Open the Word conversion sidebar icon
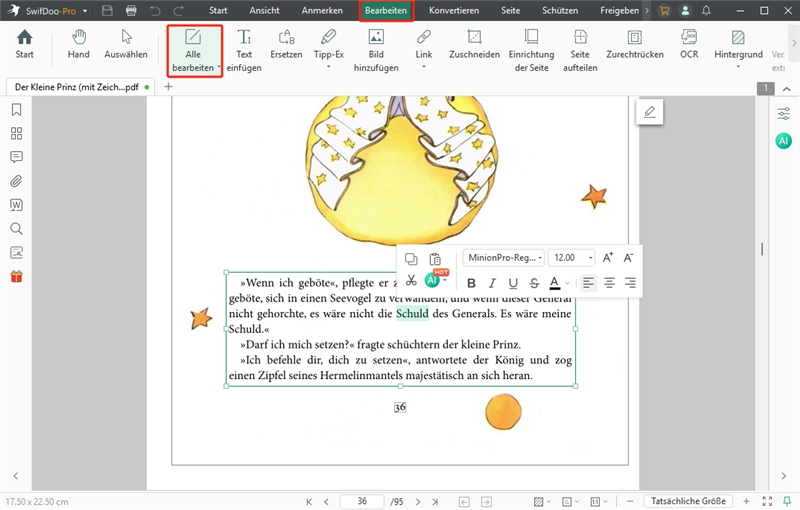 coord(16,205)
